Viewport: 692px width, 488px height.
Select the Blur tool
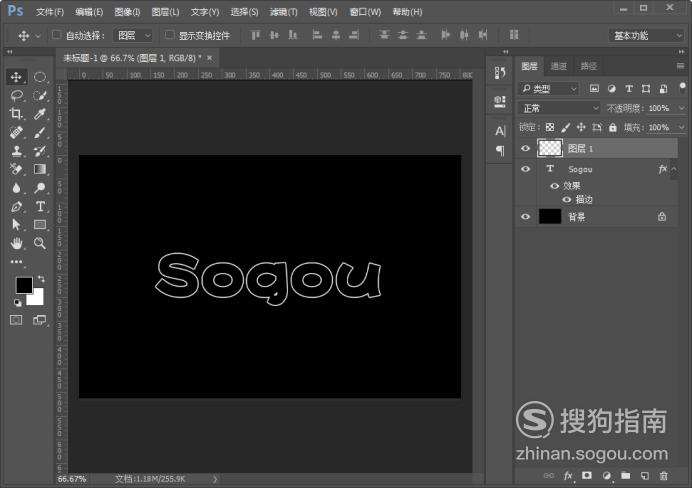(x=16, y=188)
